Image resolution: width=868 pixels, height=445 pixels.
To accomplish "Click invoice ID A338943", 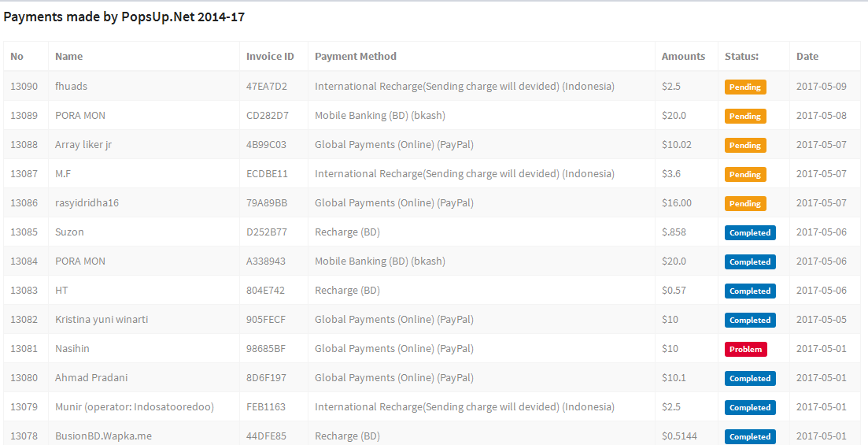I will pos(266,261).
